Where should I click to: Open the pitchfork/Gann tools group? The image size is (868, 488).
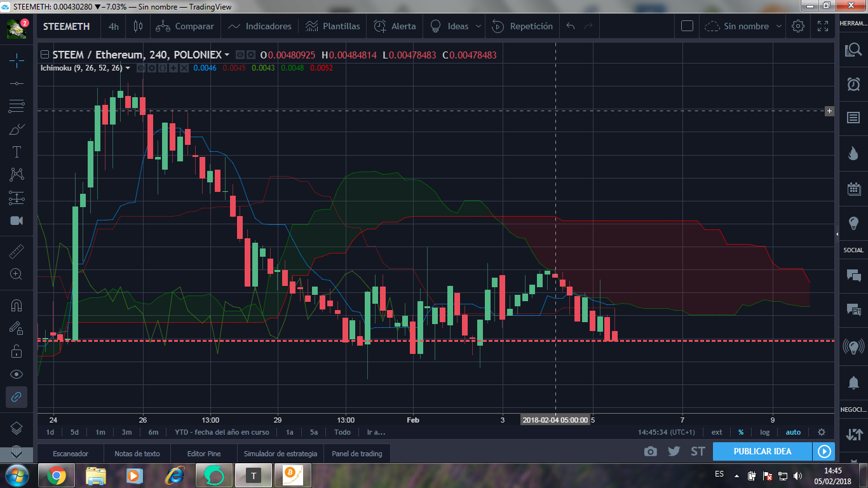pos(17,106)
